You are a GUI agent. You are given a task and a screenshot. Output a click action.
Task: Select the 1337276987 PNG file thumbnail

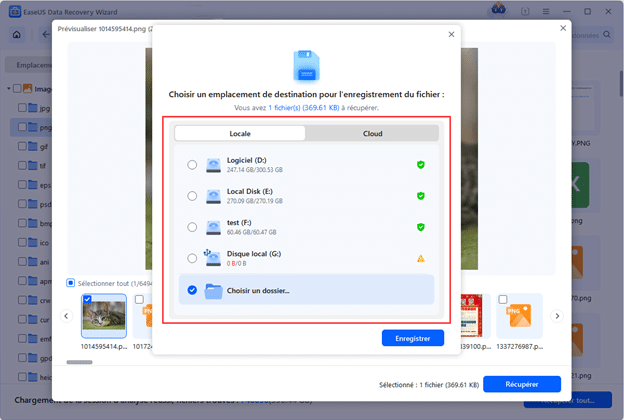[520, 316]
